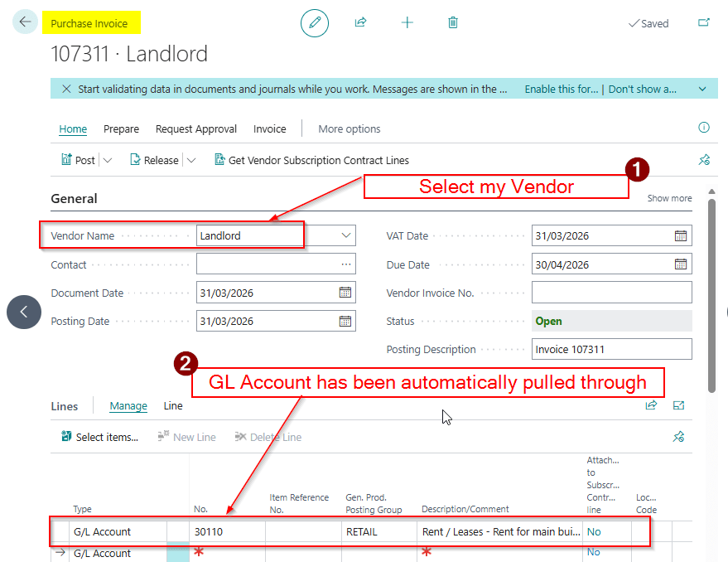Image resolution: width=728 pixels, height=562 pixels.
Task: Pin the action bar with pin icon
Action: (704, 160)
